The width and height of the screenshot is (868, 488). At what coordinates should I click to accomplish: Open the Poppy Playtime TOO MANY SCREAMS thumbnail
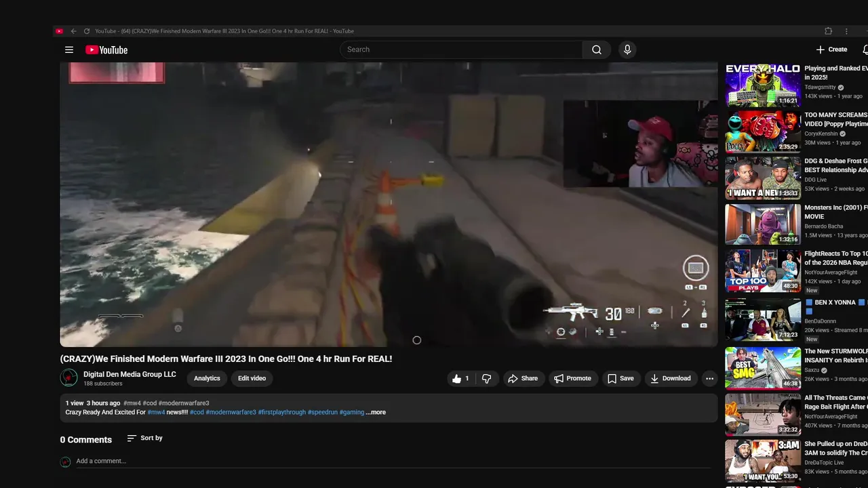pyautogui.click(x=763, y=131)
